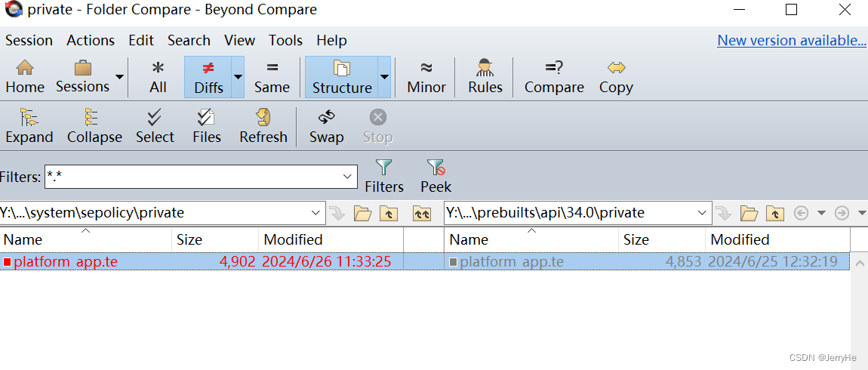Sort left pane by Name column
This screenshot has width=868, height=370.
point(86,239)
